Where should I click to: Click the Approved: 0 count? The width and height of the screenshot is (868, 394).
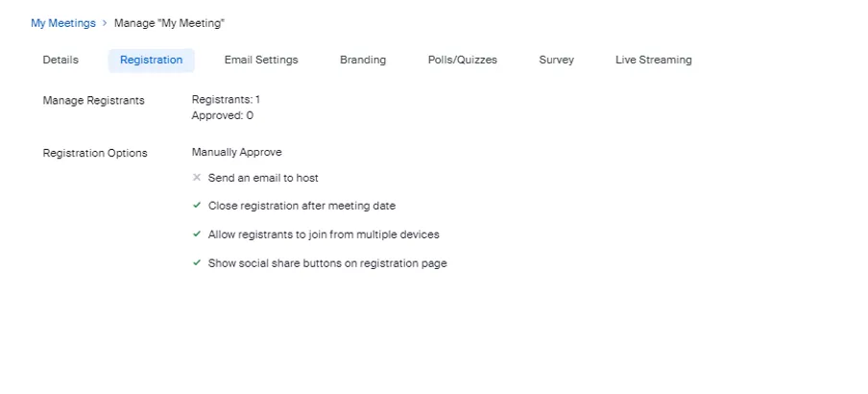[223, 115]
